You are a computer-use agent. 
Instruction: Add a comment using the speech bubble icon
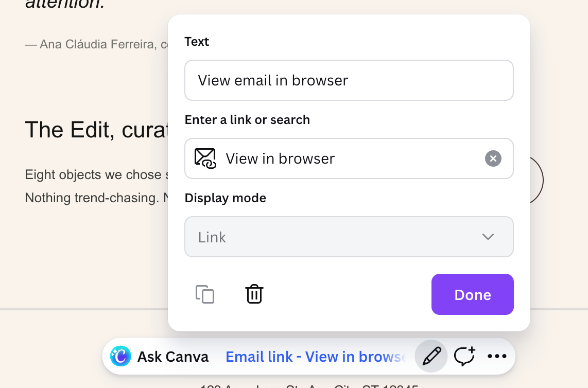[x=464, y=356]
